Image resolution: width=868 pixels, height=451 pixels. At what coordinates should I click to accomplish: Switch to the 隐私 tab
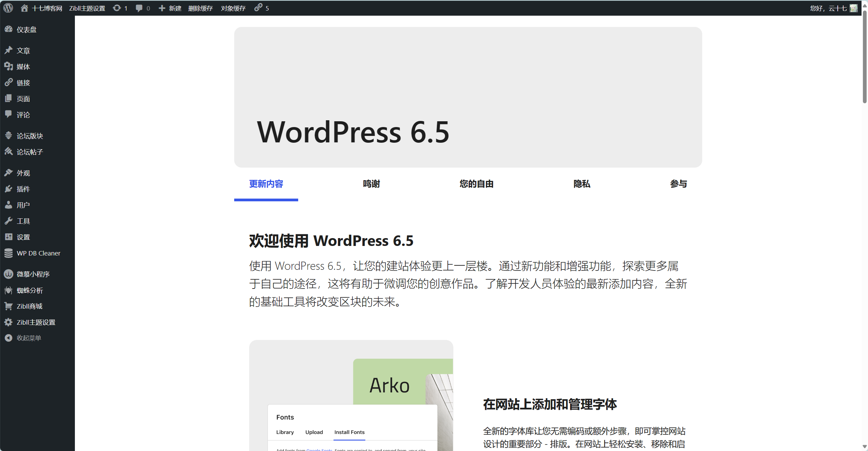point(581,184)
